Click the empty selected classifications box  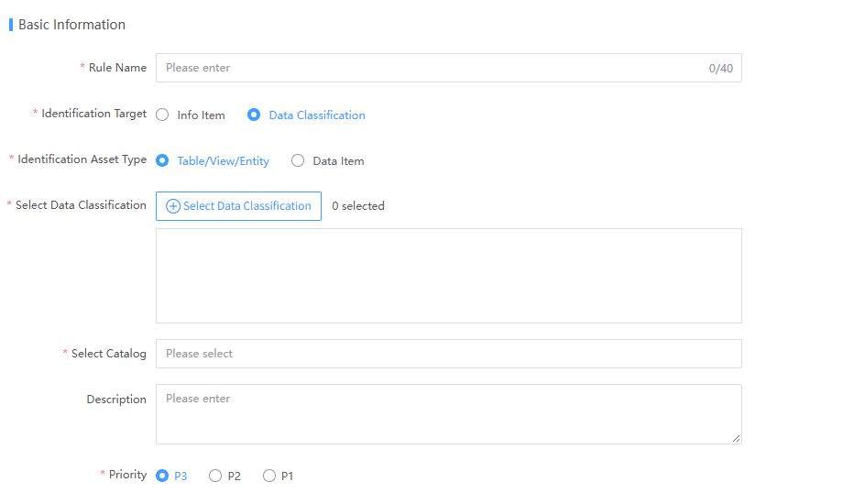click(448, 276)
